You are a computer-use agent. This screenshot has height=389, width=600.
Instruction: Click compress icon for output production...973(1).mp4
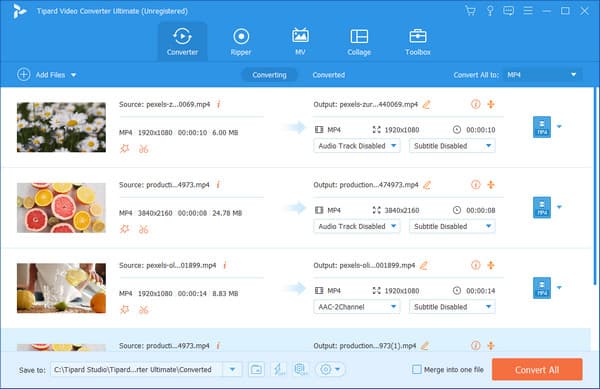click(x=491, y=346)
